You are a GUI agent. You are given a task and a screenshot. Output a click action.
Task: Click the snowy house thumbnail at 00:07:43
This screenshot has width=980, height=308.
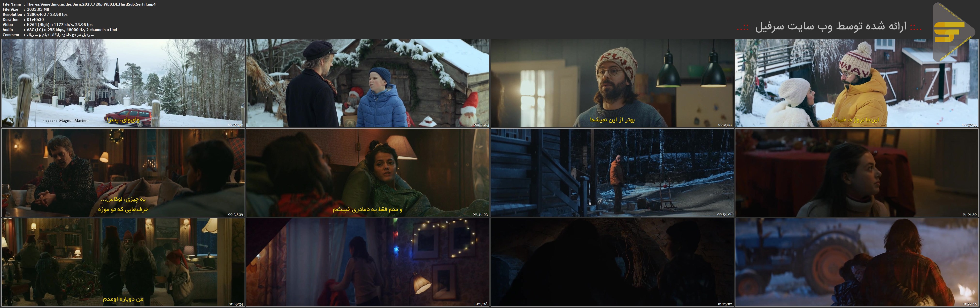tap(123, 83)
